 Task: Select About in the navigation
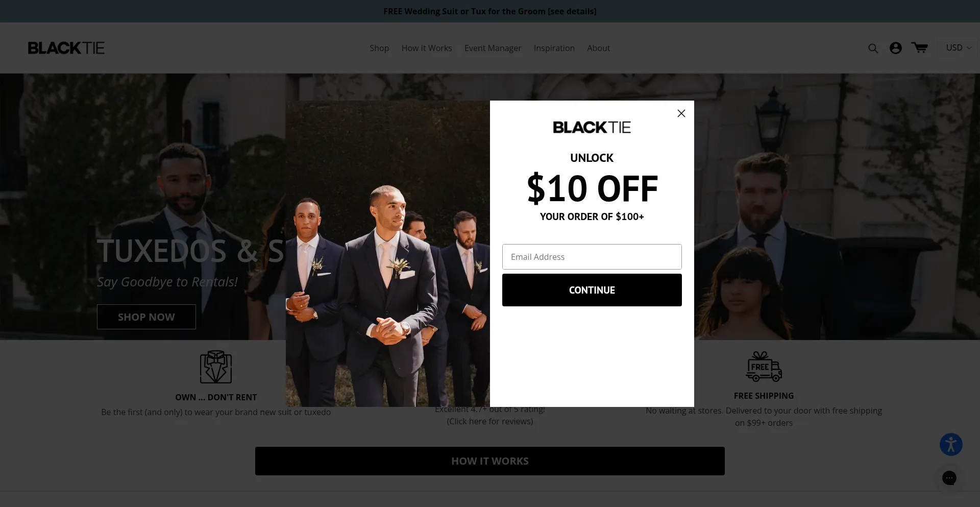598,48
